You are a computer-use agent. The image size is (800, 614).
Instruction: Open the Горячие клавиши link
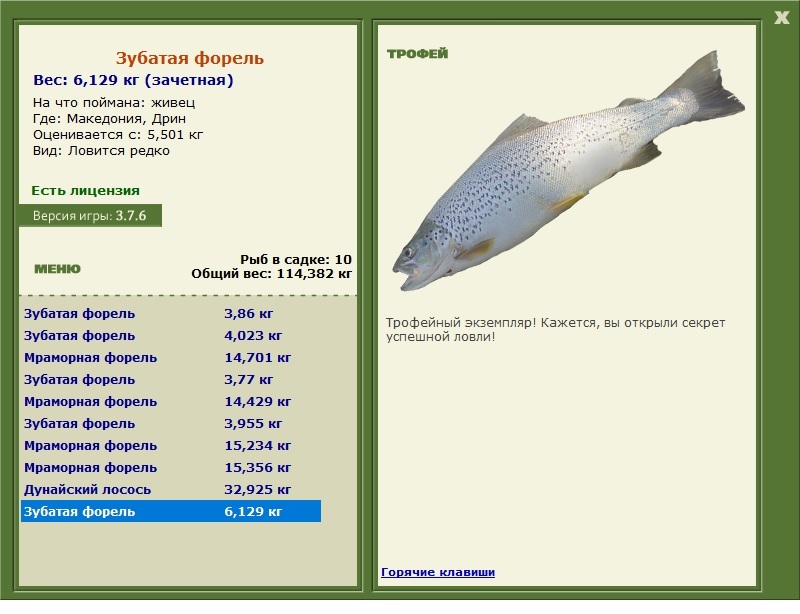(x=438, y=572)
